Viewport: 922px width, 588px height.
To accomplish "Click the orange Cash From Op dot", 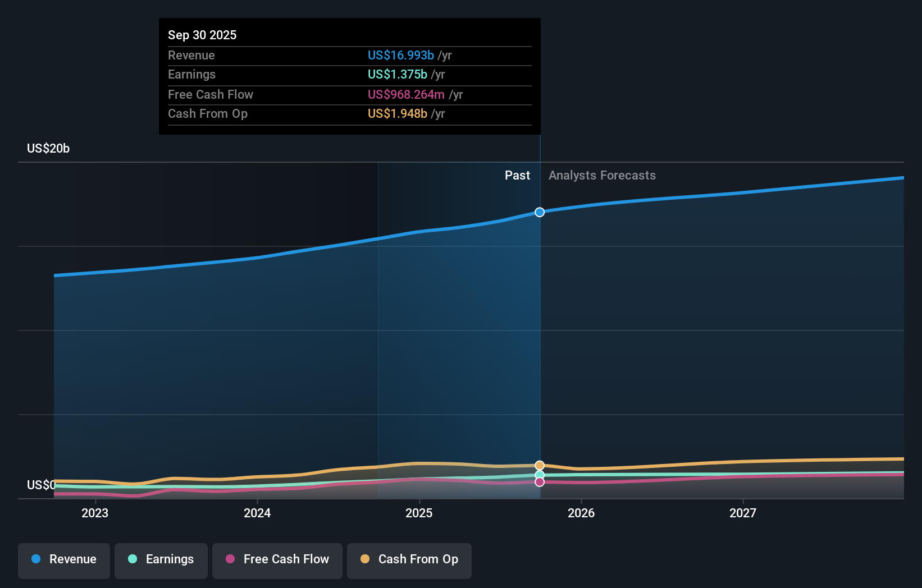I will point(365,559).
